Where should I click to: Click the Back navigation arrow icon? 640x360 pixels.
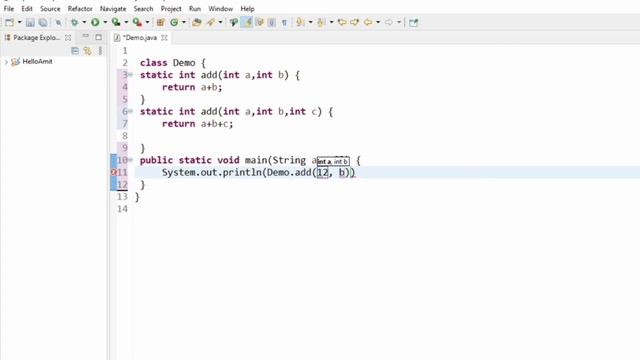click(368, 22)
